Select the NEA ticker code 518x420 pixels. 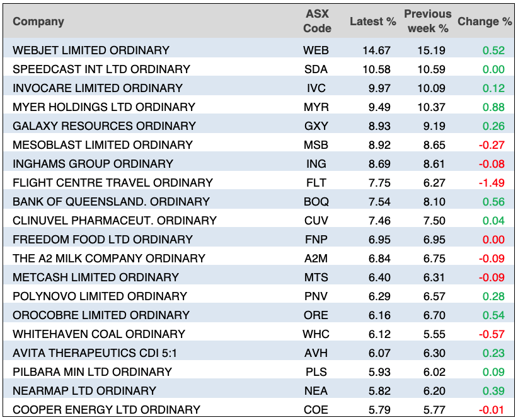click(316, 391)
